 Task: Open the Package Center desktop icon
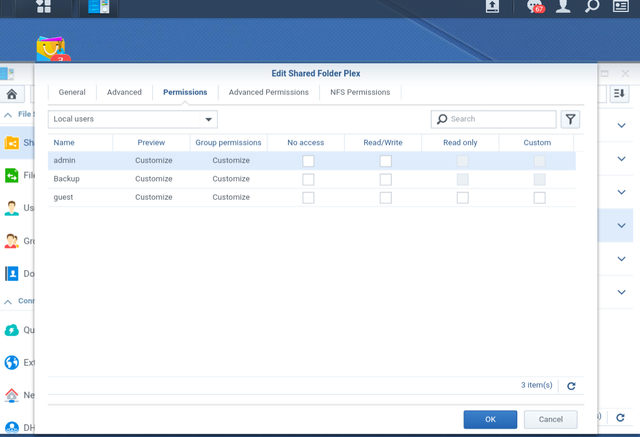(51, 49)
